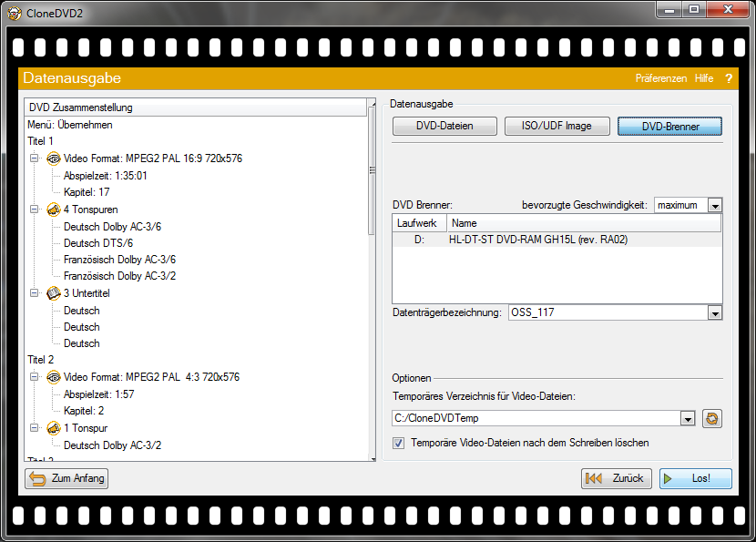
Task: Click the Zum Anfang button
Action: (66, 478)
